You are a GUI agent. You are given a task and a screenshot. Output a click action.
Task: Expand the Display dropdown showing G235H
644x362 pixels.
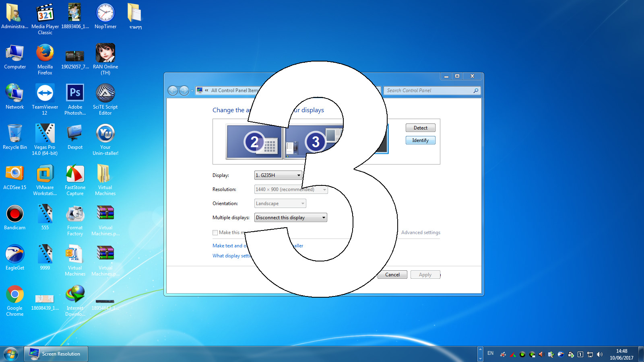[x=278, y=175]
